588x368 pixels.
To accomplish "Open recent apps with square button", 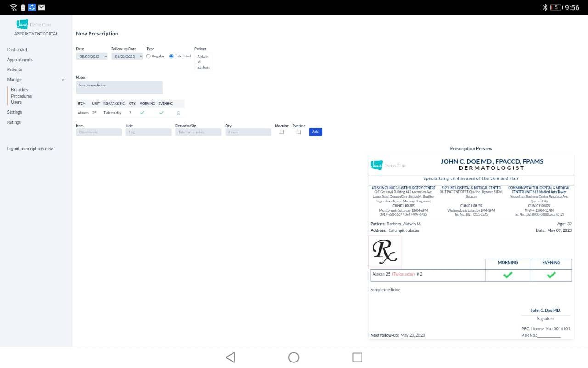I will coord(357,357).
